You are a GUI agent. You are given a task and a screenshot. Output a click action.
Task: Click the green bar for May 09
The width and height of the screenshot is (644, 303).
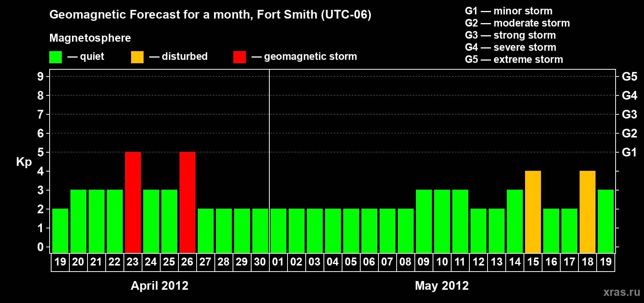click(x=424, y=222)
